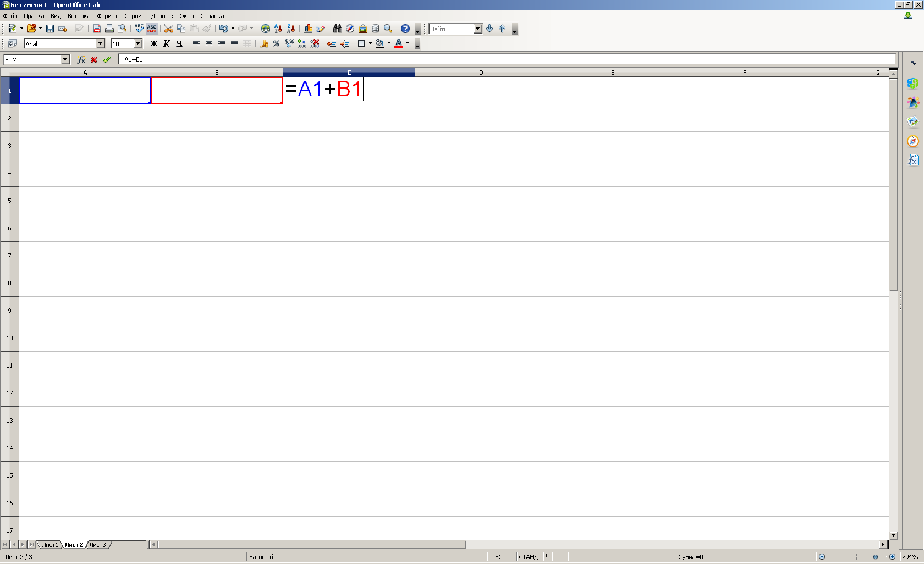Align text right
This screenshot has width=924, height=564.
[222, 43]
